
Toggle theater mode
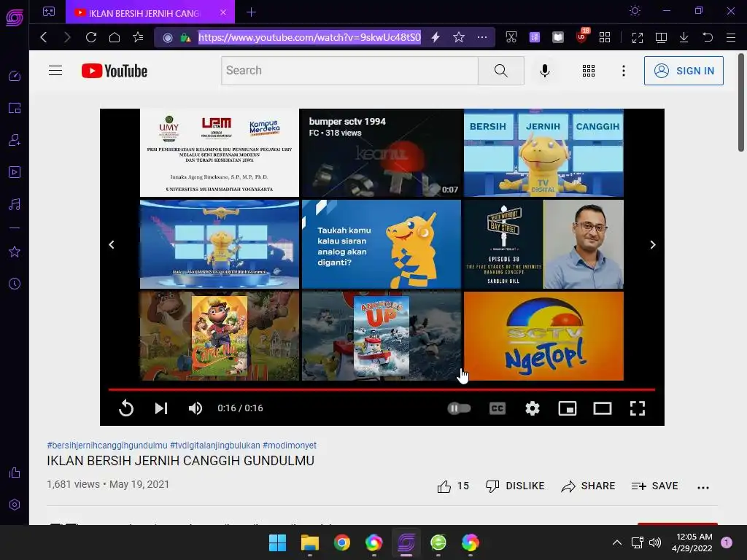click(x=602, y=408)
